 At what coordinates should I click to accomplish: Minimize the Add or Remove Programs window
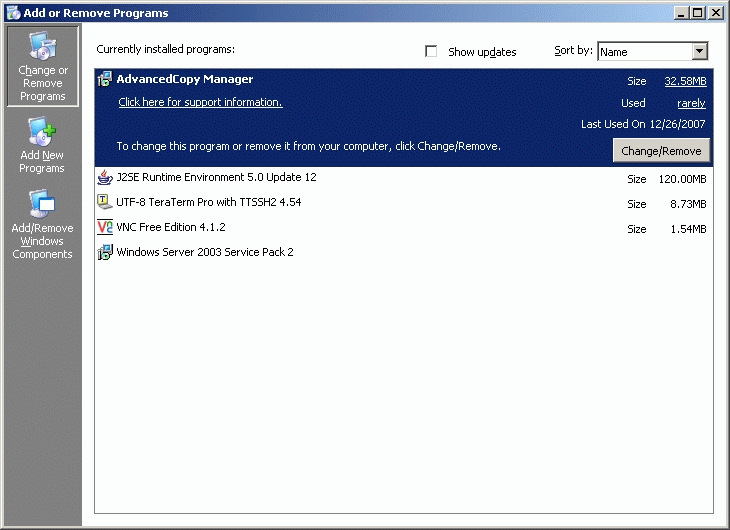click(x=682, y=13)
